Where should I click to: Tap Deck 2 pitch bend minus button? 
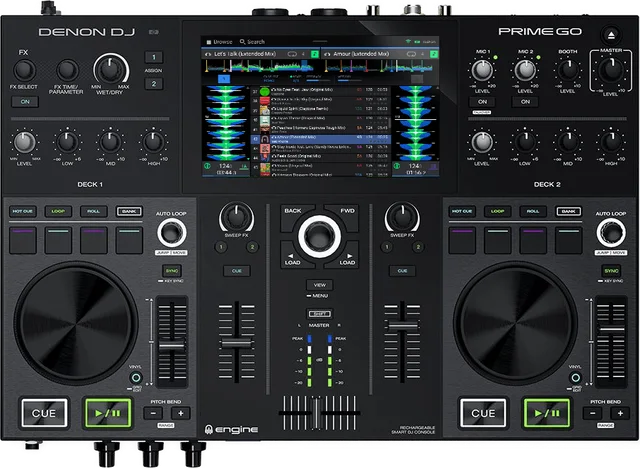point(592,413)
